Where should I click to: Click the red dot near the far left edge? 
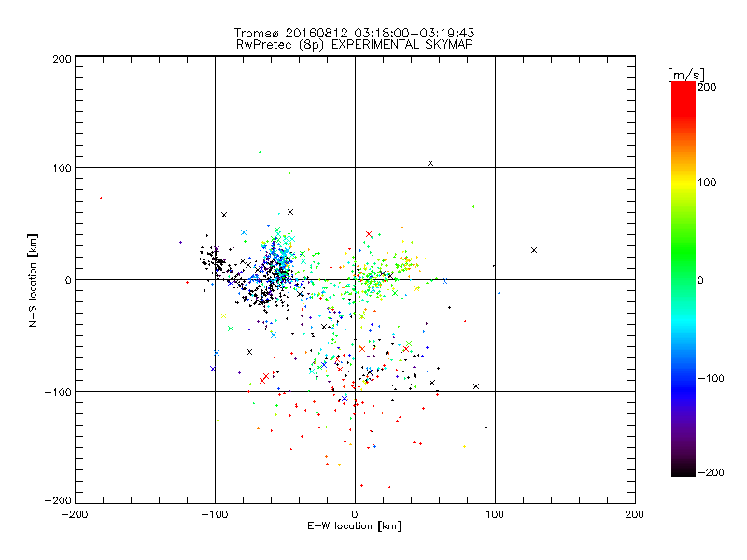pyautogui.click(x=101, y=198)
